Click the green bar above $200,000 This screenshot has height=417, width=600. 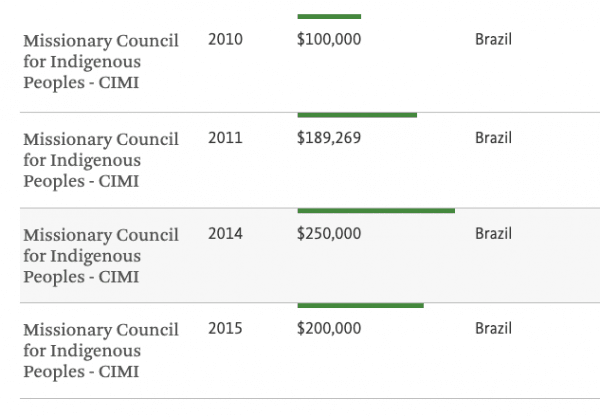pyautogui.click(x=360, y=305)
